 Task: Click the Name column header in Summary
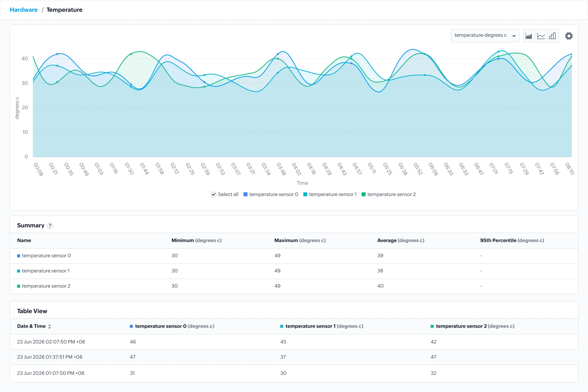(x=24, y=240)
